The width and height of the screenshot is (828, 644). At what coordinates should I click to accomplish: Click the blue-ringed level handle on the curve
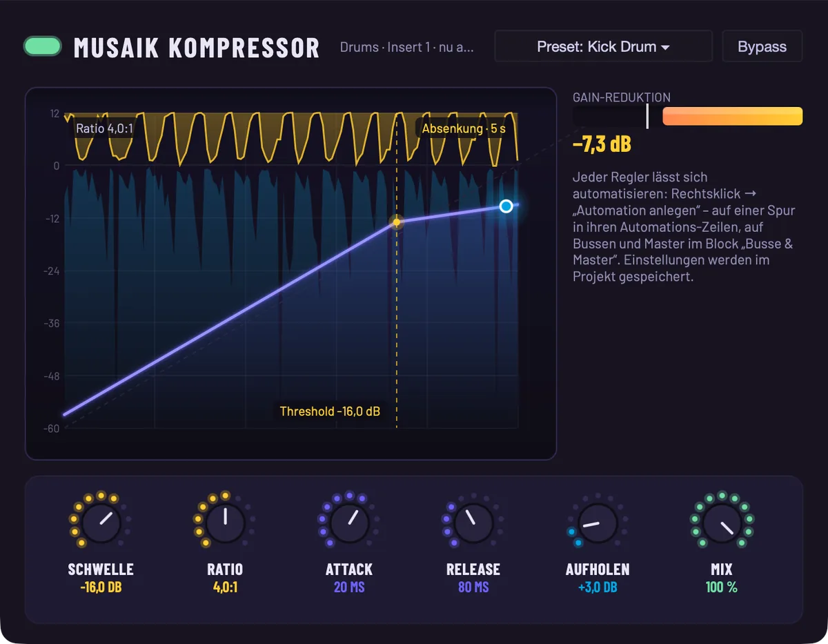pos(506,206)
